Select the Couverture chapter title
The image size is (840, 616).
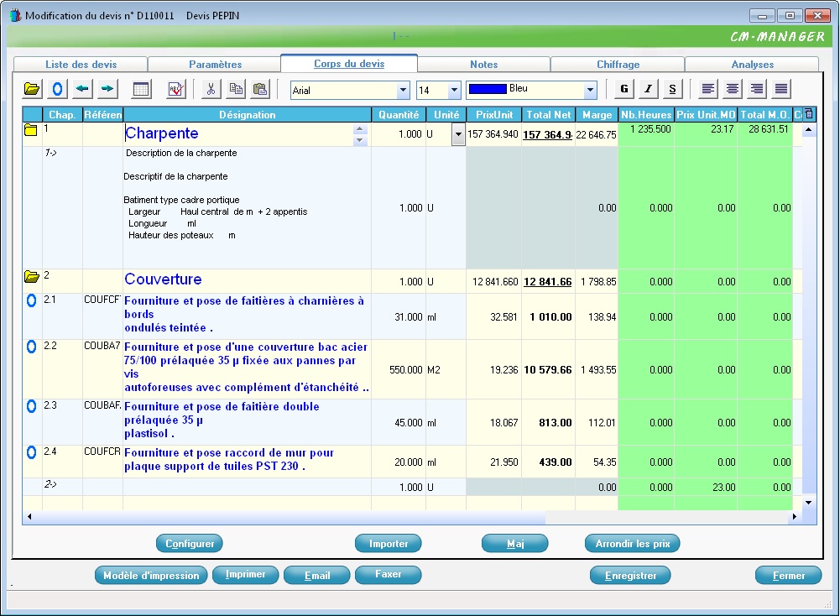coord(163,279)
